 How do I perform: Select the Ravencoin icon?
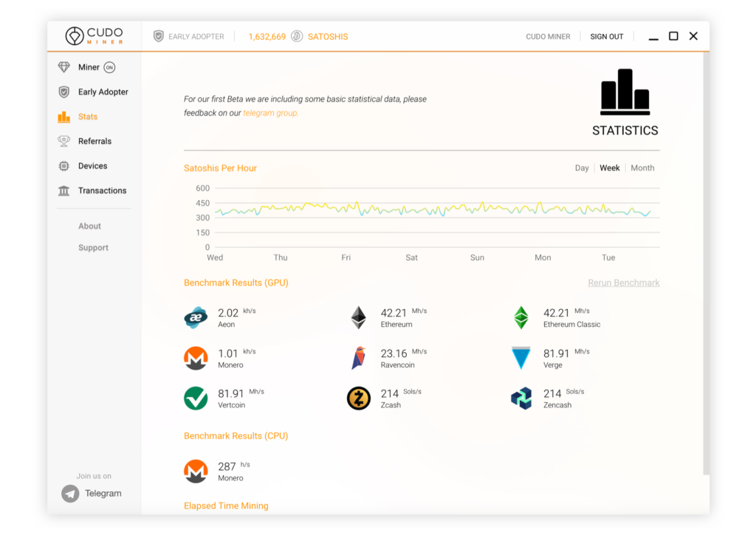click(358, 358)
